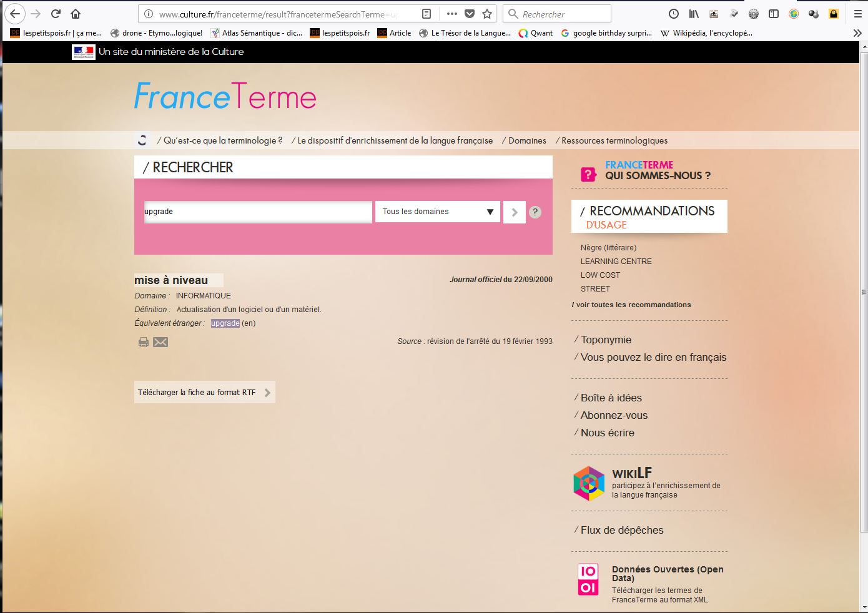
Task: Click the print icon under the definition
Action: 144,342
